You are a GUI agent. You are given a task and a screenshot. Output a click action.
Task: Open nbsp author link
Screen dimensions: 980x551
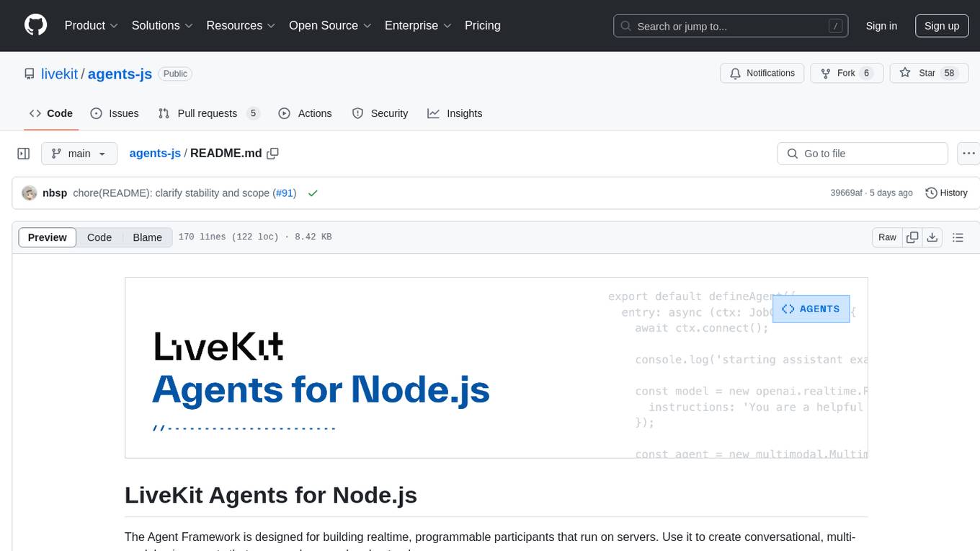(55, 193)
